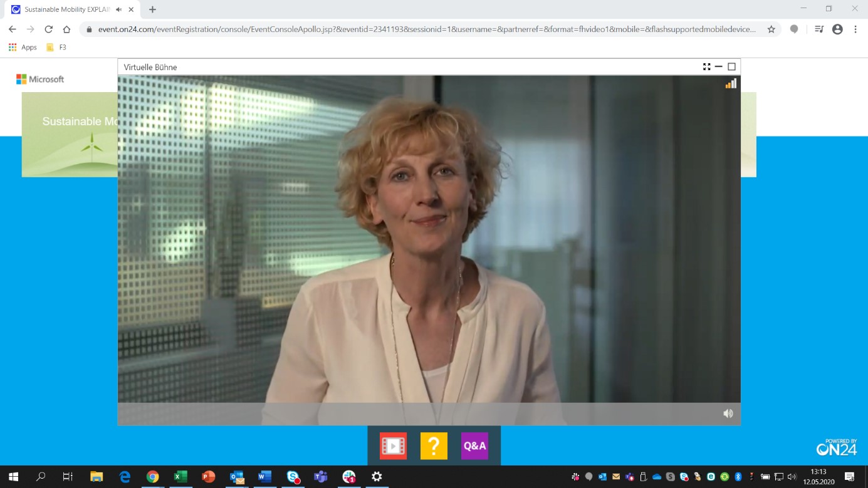The width and height of the screenshot is (868, 488).
Task: Launch Microsoft Teams from the taskbar
Action: click(x=320, y=477)
